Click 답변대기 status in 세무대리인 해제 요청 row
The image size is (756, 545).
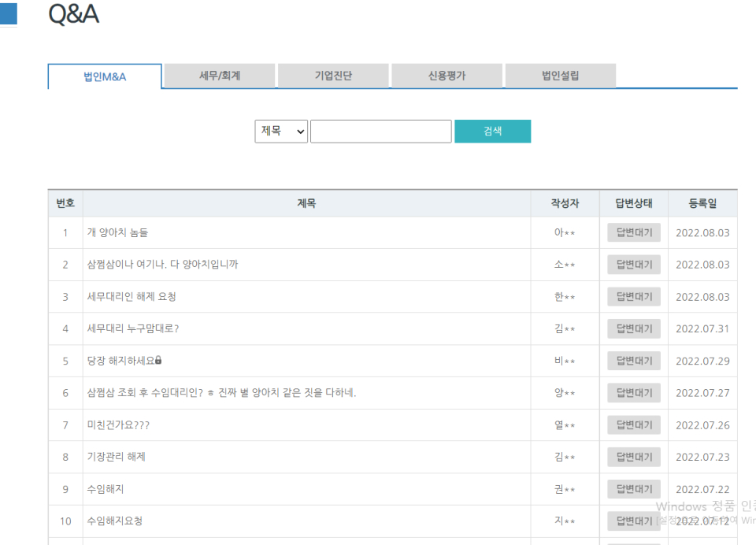(x=634, y=297)
